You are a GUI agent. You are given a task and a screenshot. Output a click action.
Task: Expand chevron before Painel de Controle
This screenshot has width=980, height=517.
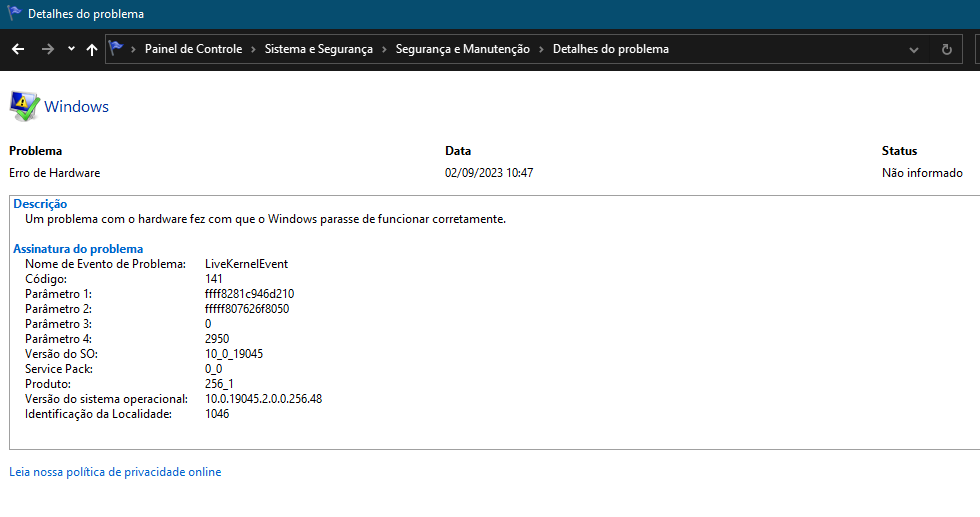tap(133, 49)
